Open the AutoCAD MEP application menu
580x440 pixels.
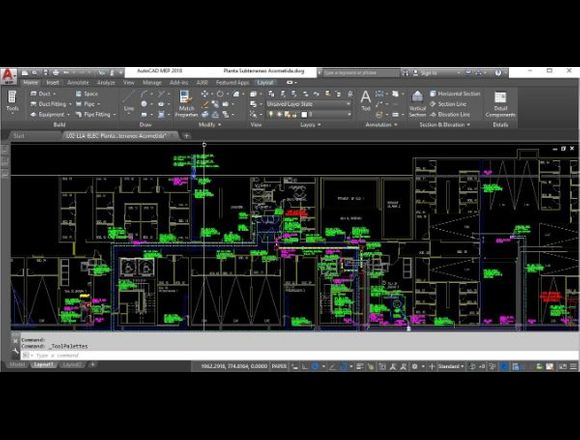8,75
